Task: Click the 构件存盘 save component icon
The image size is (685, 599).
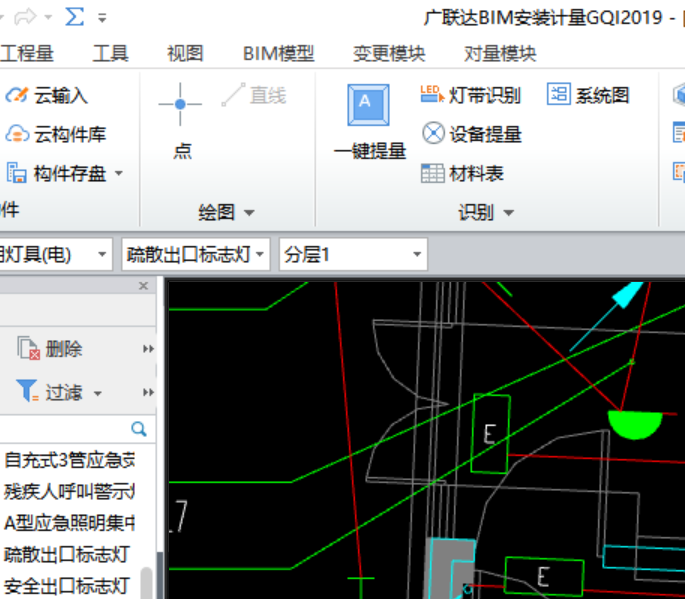Action: click(x=17, y=173)
